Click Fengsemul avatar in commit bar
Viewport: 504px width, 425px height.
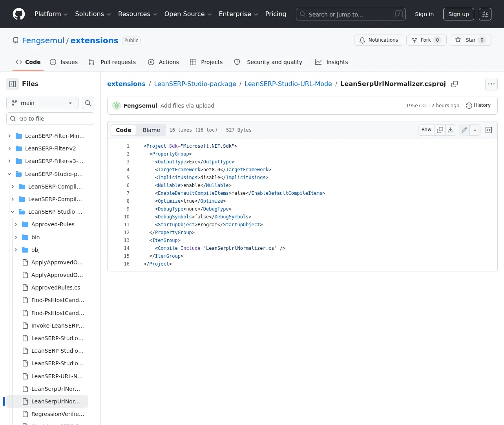pyautogui.click(x=117, y=106)
